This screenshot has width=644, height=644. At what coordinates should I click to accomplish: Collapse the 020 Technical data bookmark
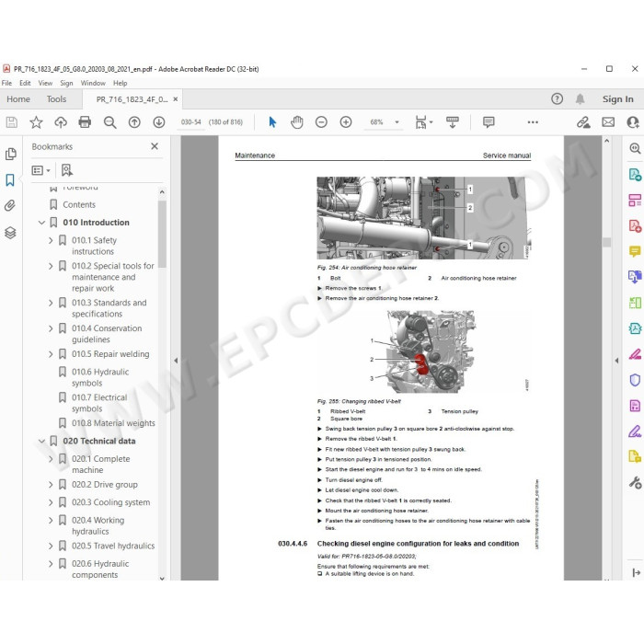tap(41, 441)
